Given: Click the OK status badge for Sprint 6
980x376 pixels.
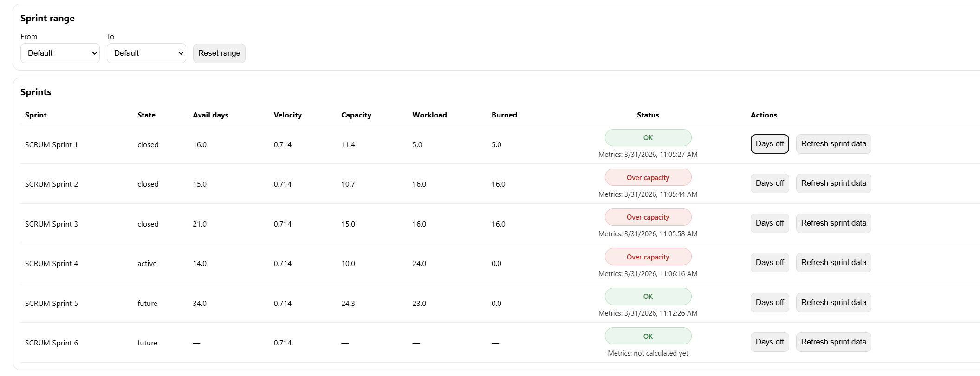Looking at the screenshot, I should click(648, 336).
